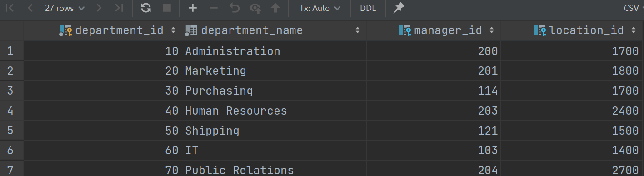Go to the first page of rows

point(10,8)
